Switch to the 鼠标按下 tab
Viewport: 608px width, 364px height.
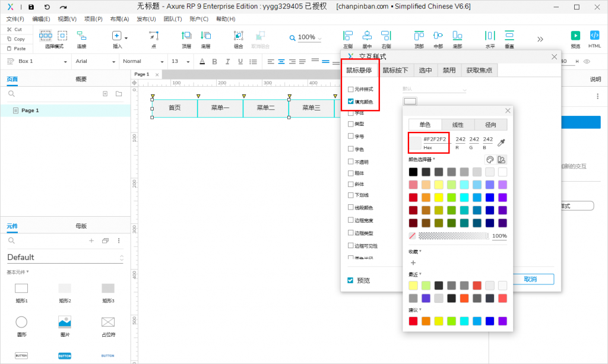(395, 70)
